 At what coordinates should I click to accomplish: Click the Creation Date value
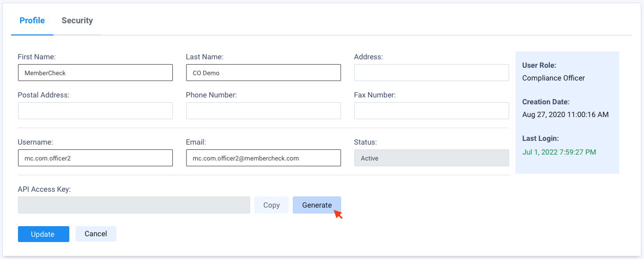(x=565, y=114)
